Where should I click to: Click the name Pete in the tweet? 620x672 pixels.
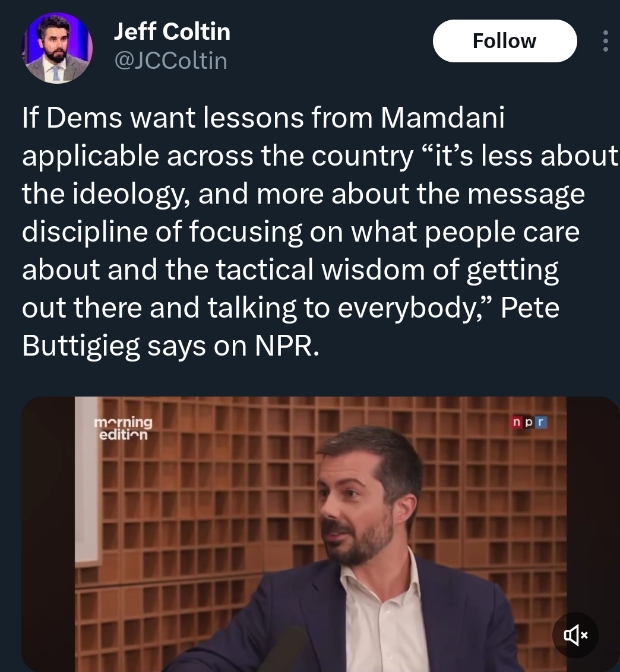pos(530,308)
